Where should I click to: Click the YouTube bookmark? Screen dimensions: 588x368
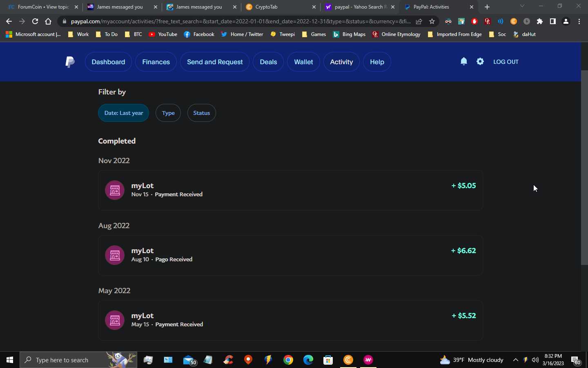coord(163,34)
